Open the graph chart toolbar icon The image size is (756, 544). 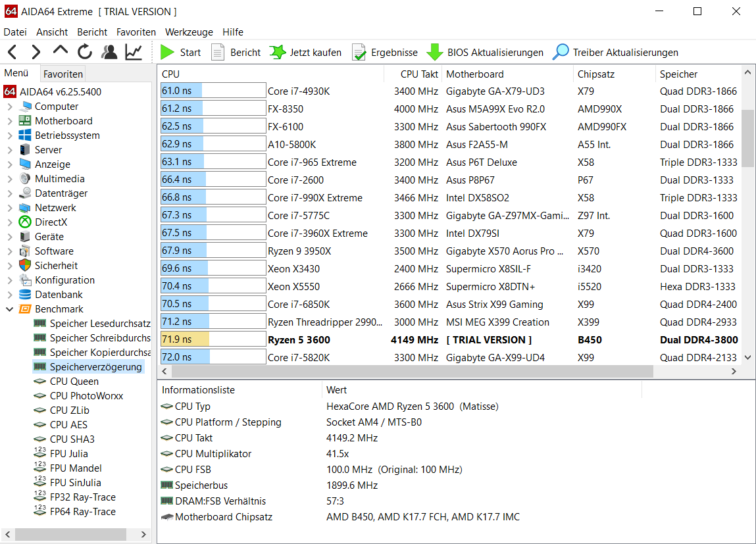[x=134, y=52]
